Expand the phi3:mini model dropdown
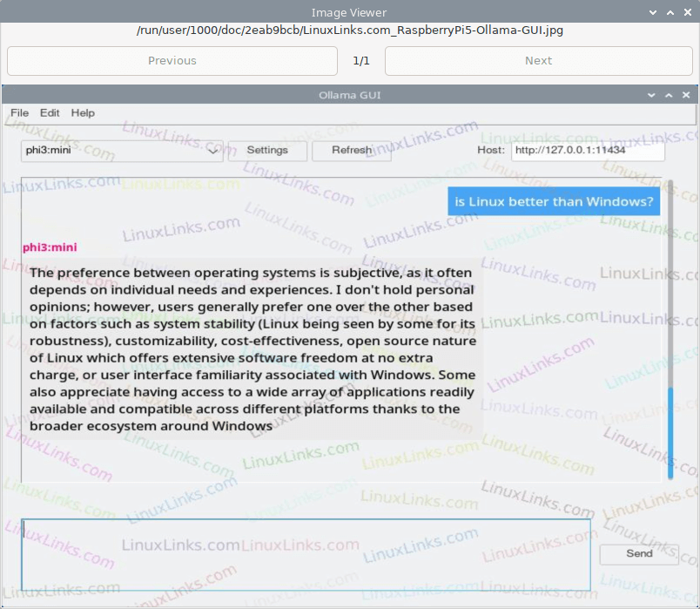700x609 pixels. tap(122, 151)
